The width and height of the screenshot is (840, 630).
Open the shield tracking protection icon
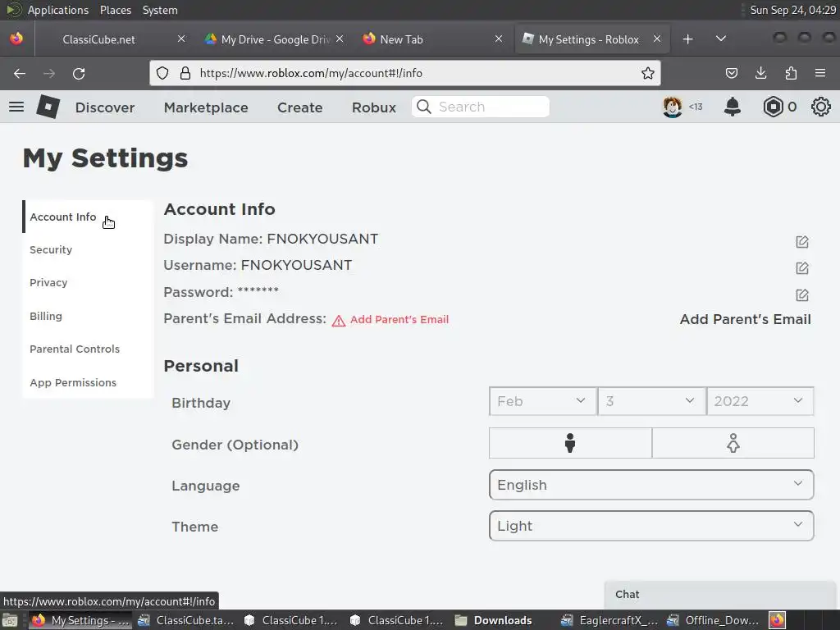[162, 73]
